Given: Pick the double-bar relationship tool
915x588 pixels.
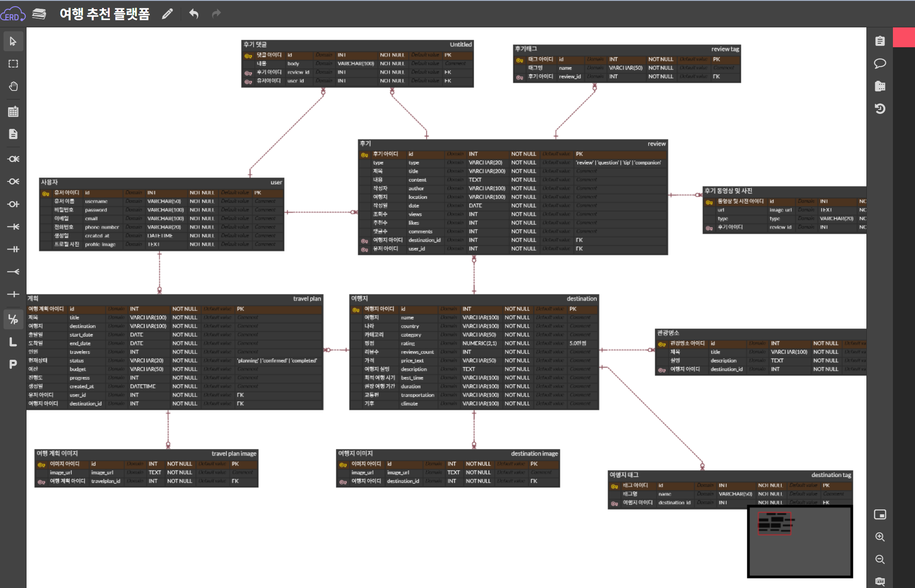Looking at the screenshot, I should [13, 249].
